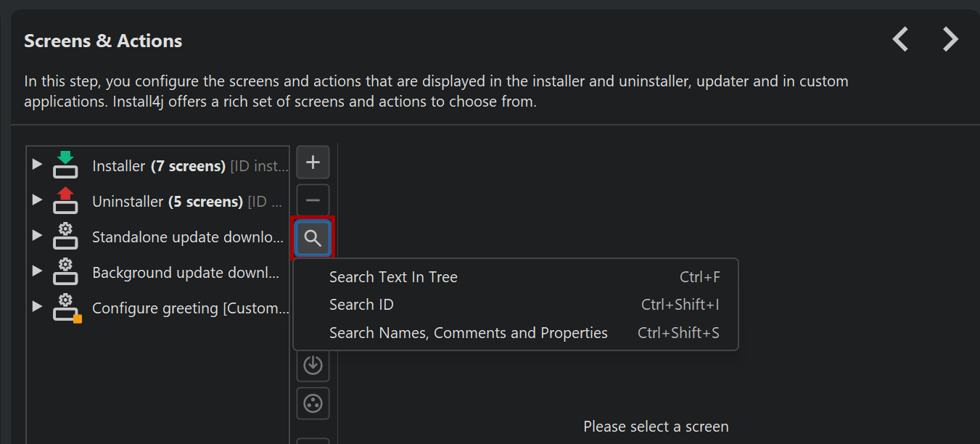Viewport: 980px width, 444px height.
Task: Click the red-arrow Uninstaller icon
Action: point(65,200)
